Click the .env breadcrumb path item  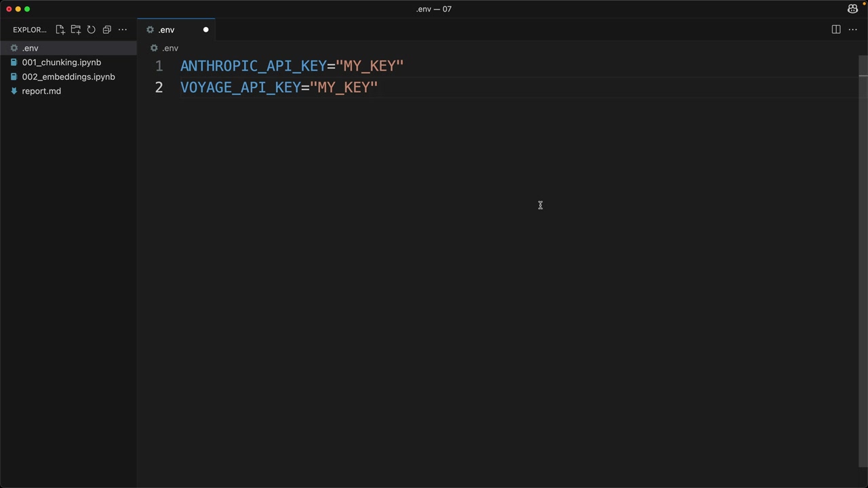tap(170, 48)
